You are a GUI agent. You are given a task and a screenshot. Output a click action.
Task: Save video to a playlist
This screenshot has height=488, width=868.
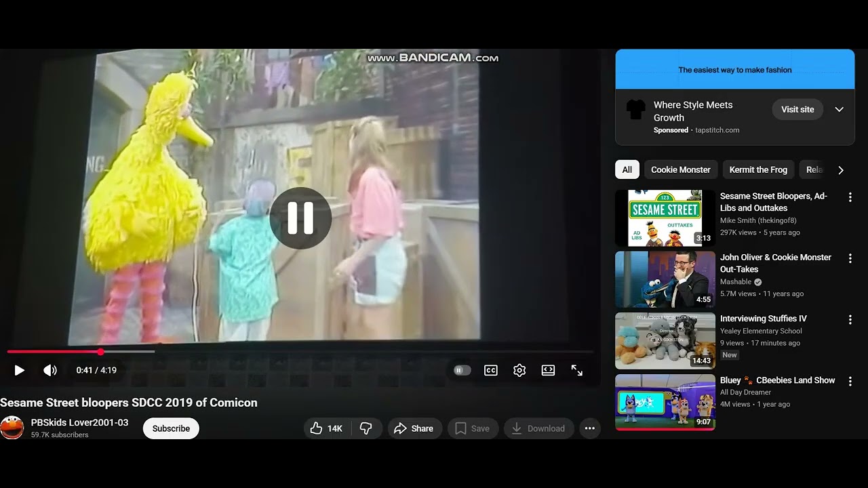point(473,428)
